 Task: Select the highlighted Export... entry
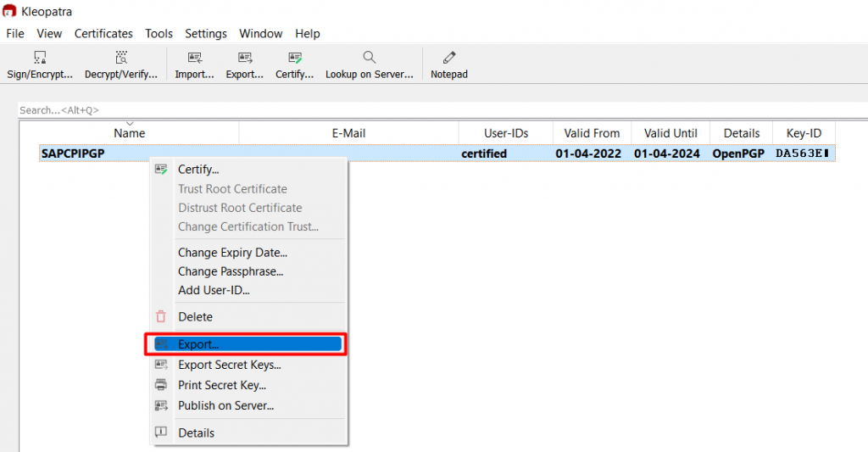[248, 344]
